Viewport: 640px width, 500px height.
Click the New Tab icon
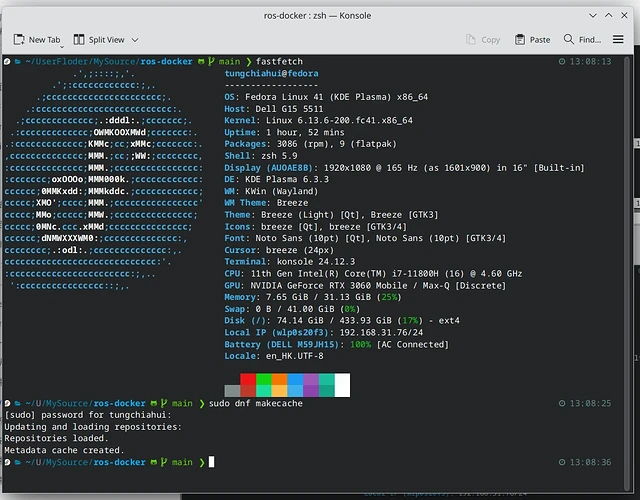click(x=19, y=40)
